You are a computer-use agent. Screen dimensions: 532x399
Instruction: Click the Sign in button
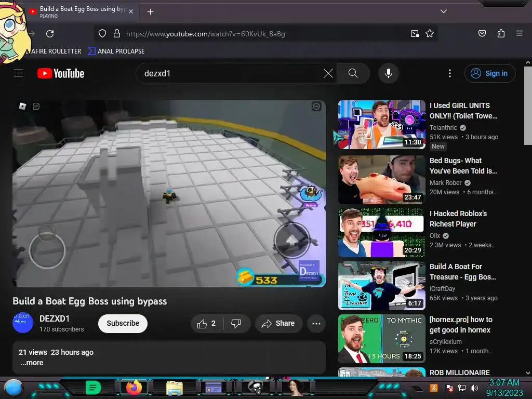(x=489, y=73)
